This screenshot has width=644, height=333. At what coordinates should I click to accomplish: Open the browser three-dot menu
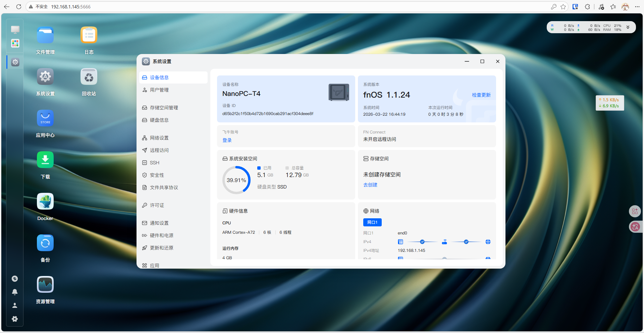coord(637,7)
